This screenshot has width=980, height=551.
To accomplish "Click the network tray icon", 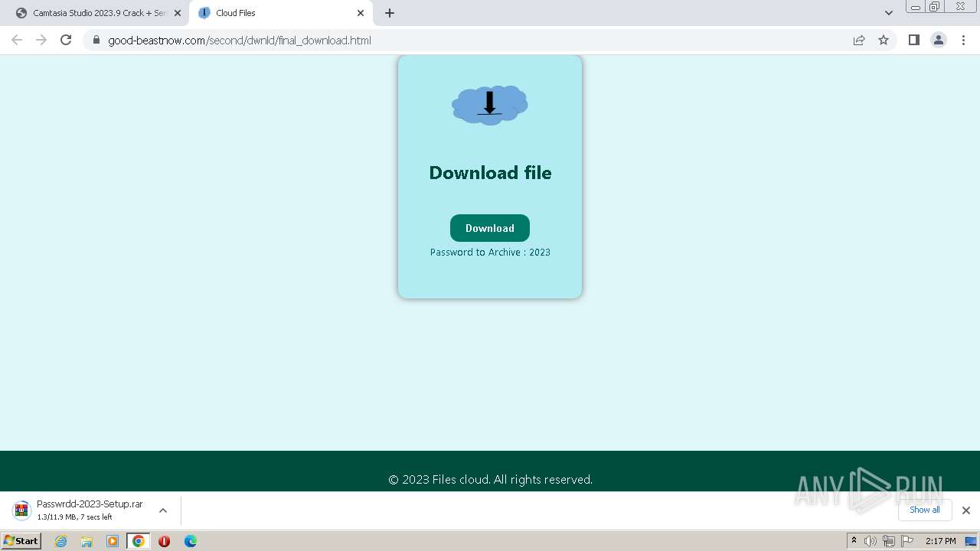I will (889, 541).
